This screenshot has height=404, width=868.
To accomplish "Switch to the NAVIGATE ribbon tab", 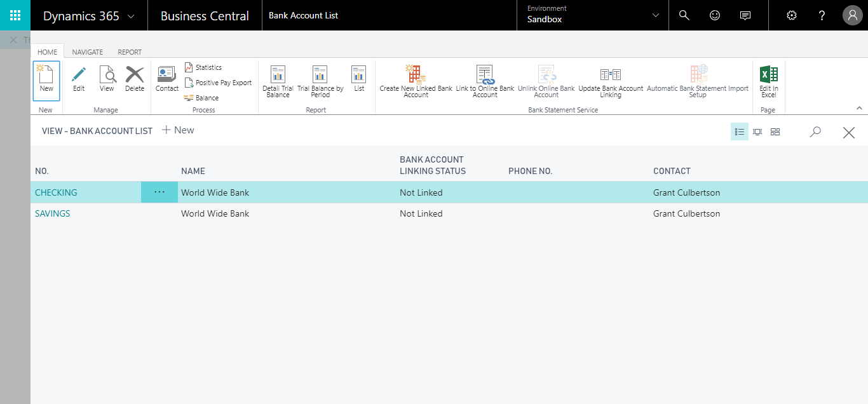I will (87, 51).
